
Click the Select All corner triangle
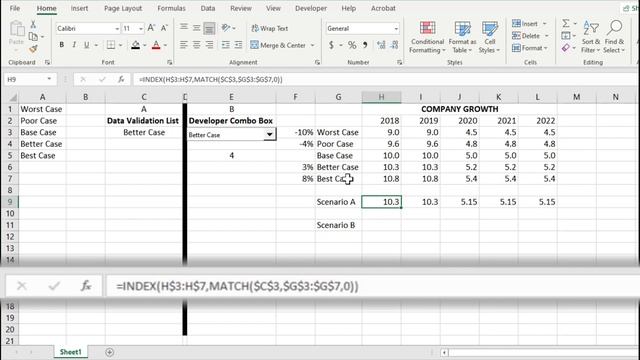pos(13,97)
